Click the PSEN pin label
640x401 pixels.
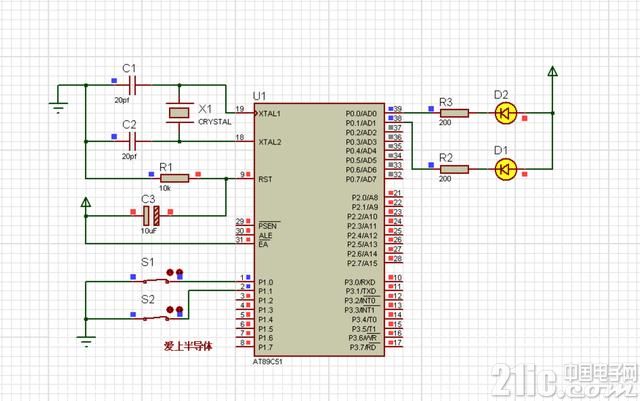click(x=268, y=226)
